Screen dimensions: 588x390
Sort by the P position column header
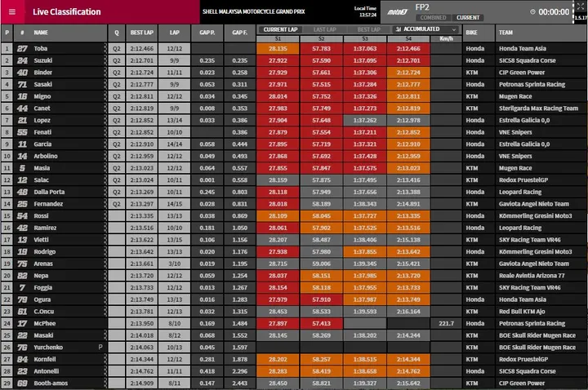point(7,33)
